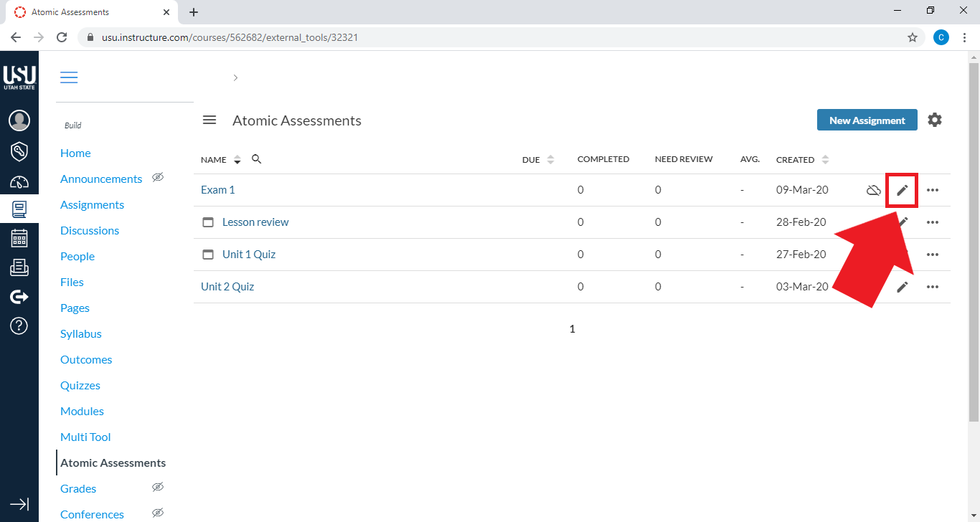Image resolution: width=980 pixels, height=522 pixels.
Task: Click the hidden eye icon beside Announcements
Action: [158, 177]
